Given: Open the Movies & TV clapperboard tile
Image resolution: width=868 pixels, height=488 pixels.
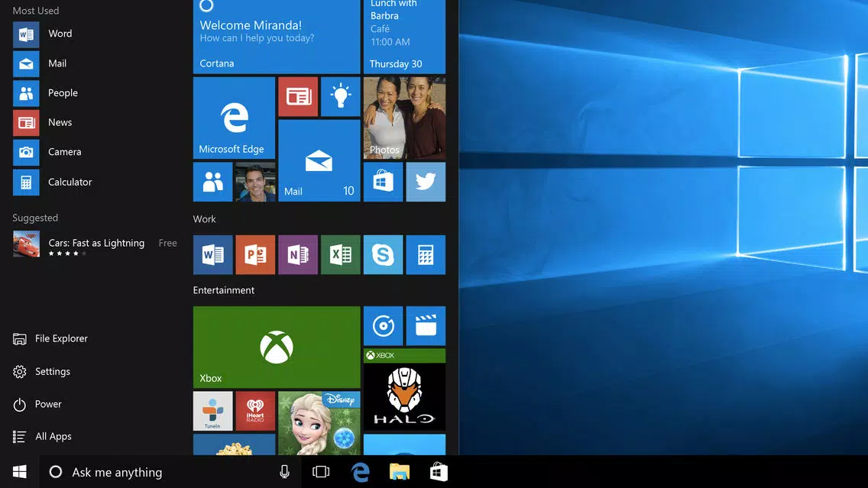Looking at the screenshot, I should point(426,326).
